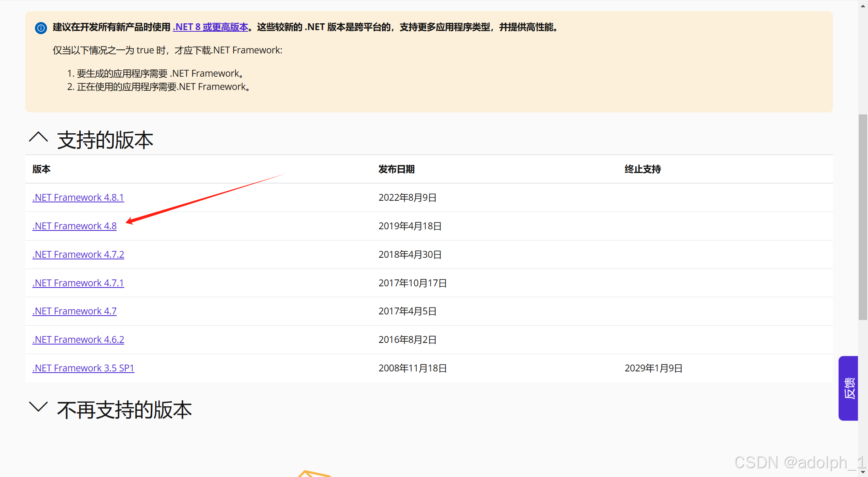This screenshot has width=868, height=477.
Task: Click the 发布日期 column header
Action: click(396, 169)
